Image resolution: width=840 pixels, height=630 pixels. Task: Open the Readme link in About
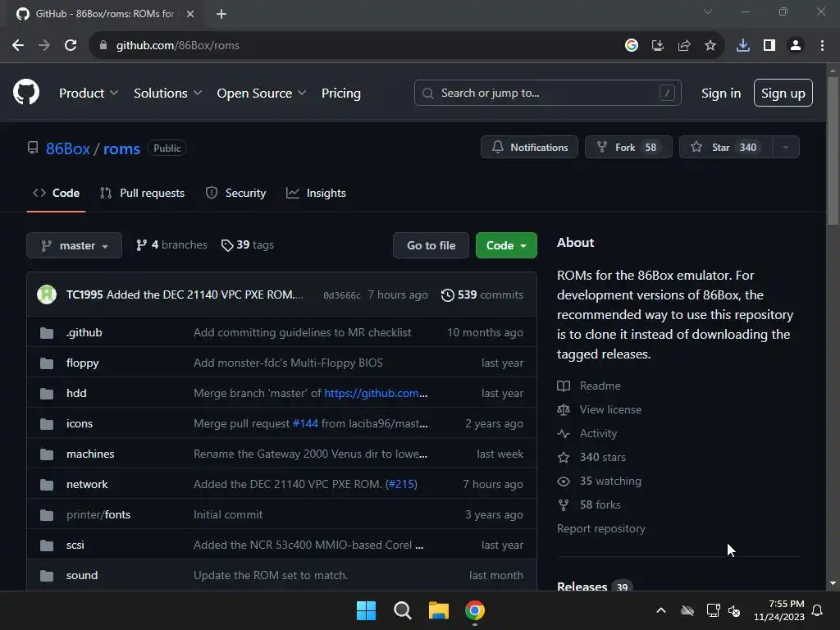tap(600, 386)
